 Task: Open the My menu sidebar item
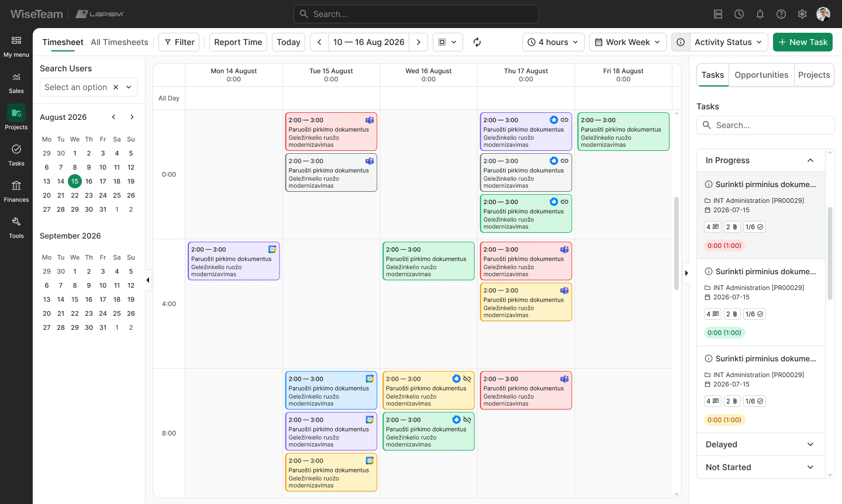point(16,47)
